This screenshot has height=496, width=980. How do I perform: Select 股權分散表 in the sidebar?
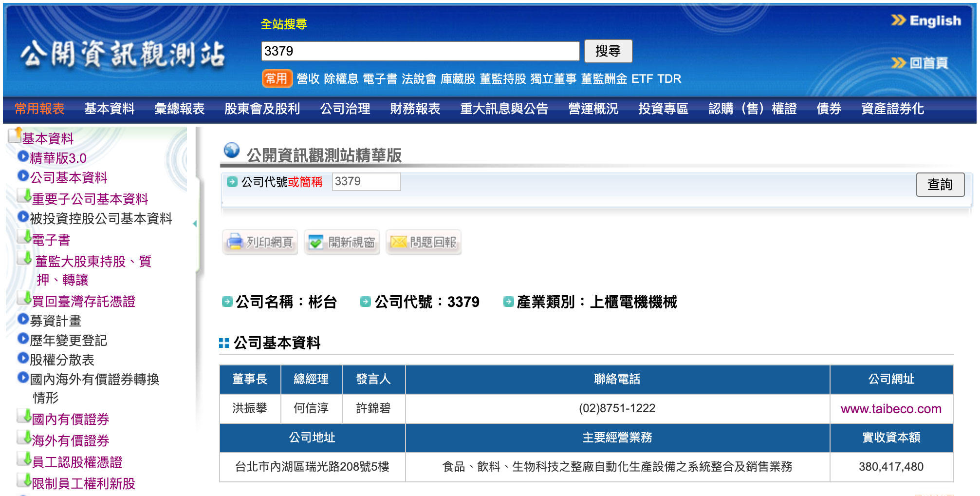click(x=62, y=360)
